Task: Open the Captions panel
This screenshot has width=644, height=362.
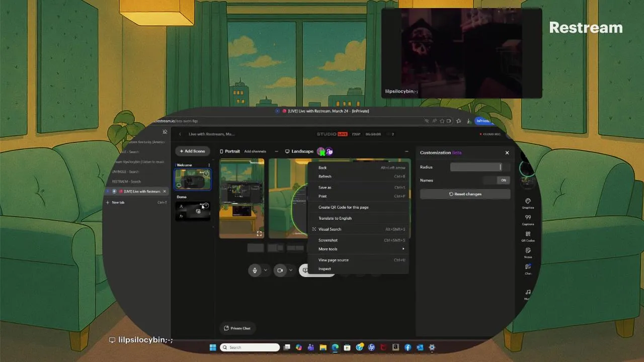Action: (x=528, y=220)
